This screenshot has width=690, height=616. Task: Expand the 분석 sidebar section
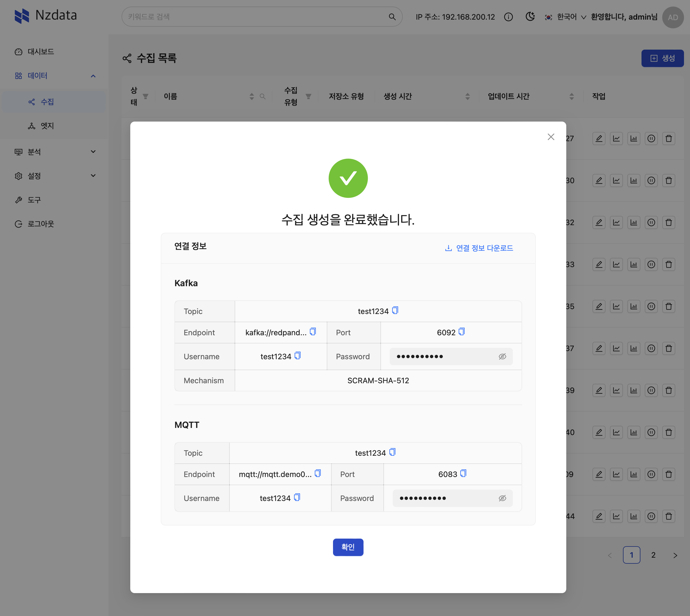click(x=54, y=152)
